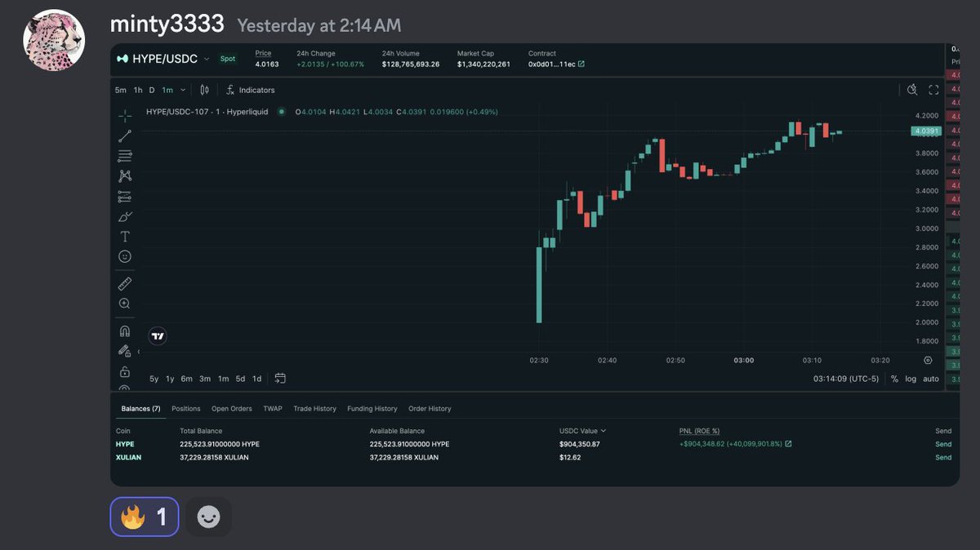Image resolution: width=980 pixels, height=550 pixels.
Task: Toggle the fire reaction
Action: click(145, 517)
